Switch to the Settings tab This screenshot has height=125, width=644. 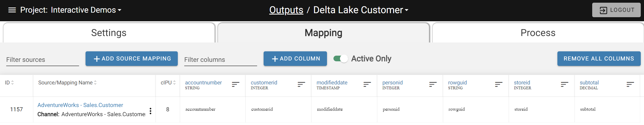click(x=109, y=33)
